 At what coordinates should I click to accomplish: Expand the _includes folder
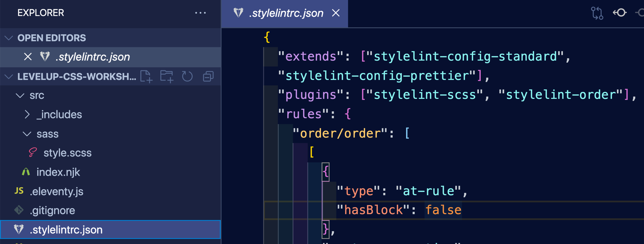pyautogui.click(x=27, y=115)
